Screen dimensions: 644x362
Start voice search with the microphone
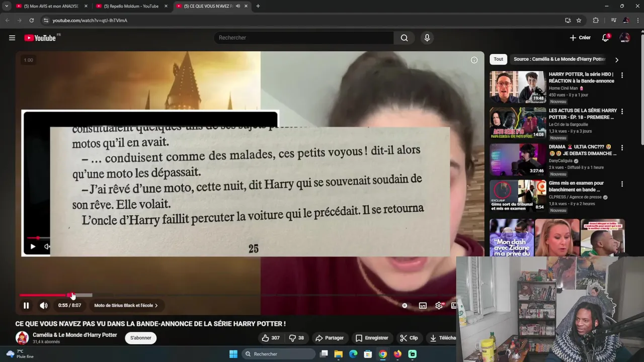coord(427,38)
